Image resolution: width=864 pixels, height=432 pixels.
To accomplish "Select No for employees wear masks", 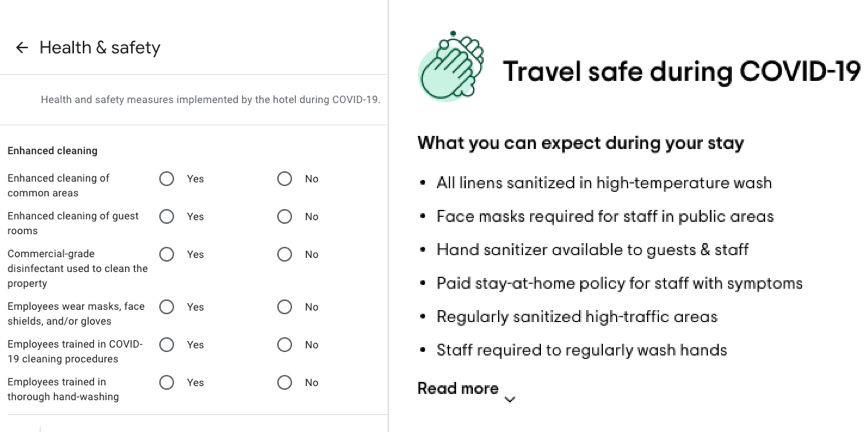I will click(284, 307).
